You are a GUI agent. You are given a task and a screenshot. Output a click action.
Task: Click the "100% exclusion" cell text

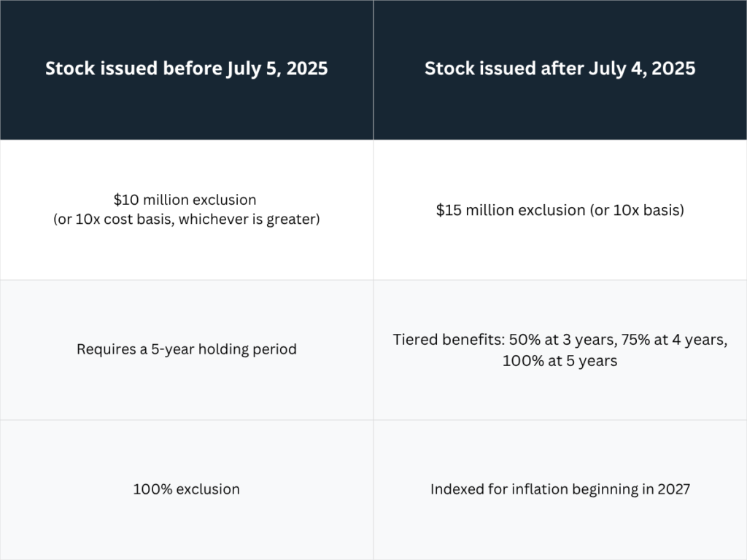coord(186,489)
